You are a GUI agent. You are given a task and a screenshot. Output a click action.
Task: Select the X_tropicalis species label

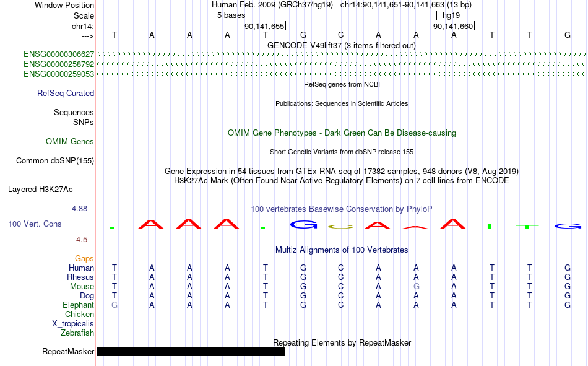tap(73, 324)
